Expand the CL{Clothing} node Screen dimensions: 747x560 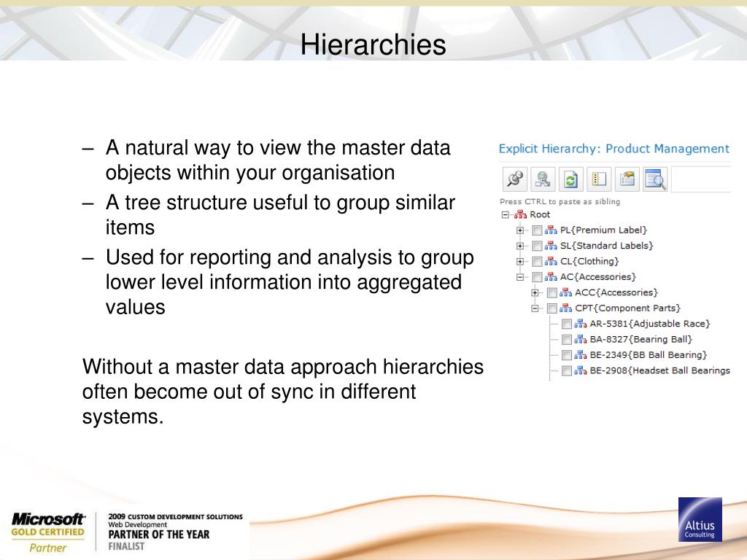[x=519, y=262]
